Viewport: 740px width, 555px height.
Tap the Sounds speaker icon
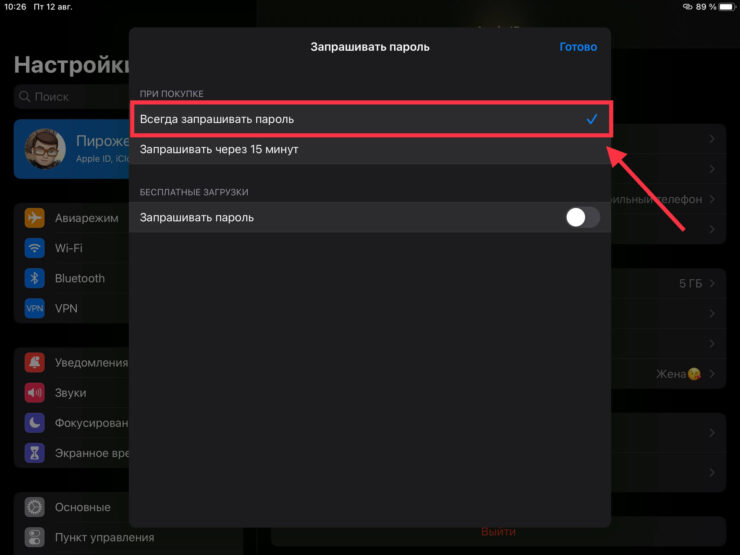(x=36, y=393)
